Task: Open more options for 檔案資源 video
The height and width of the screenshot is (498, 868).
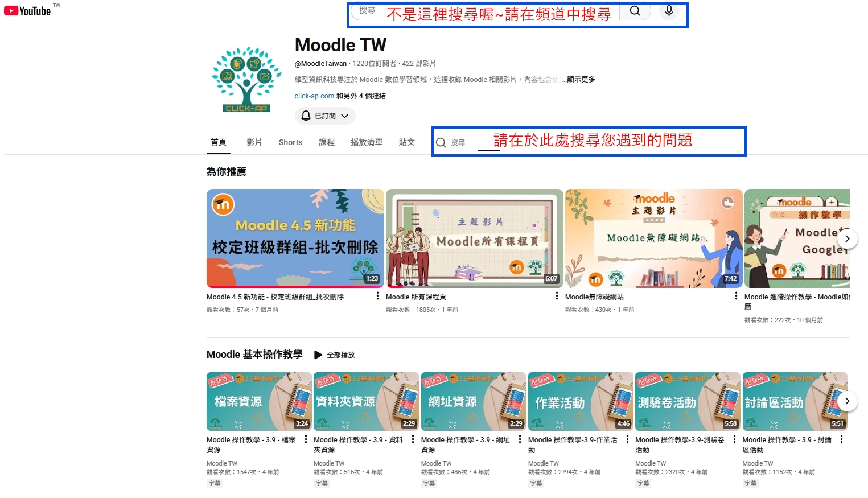Action: [x=306, y=439]
